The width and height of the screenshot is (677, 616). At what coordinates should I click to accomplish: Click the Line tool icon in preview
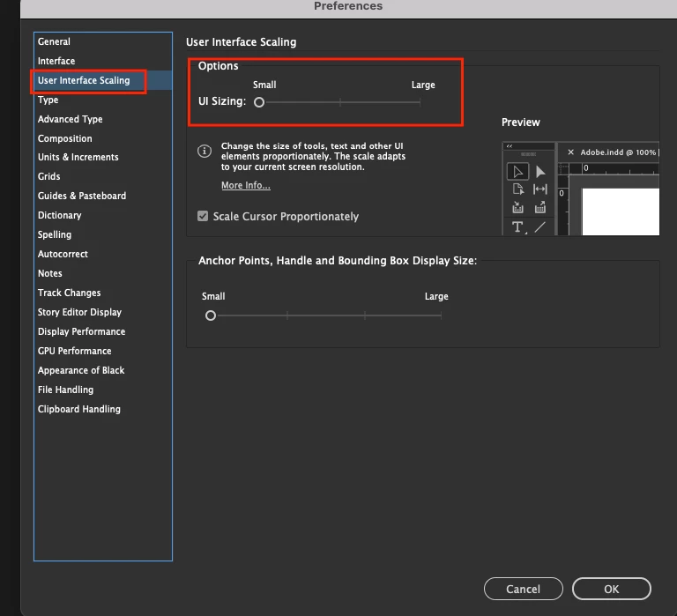pyautogui.click(x=540, y=227)
